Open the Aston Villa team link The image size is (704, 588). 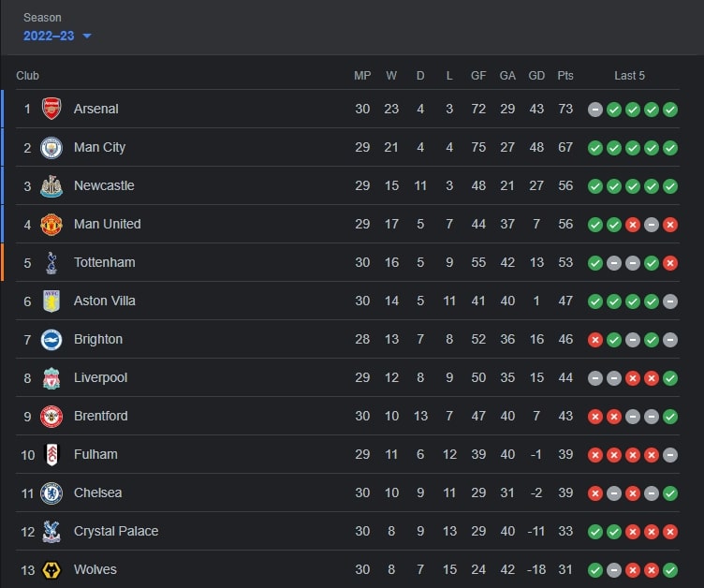coord(105,301)
